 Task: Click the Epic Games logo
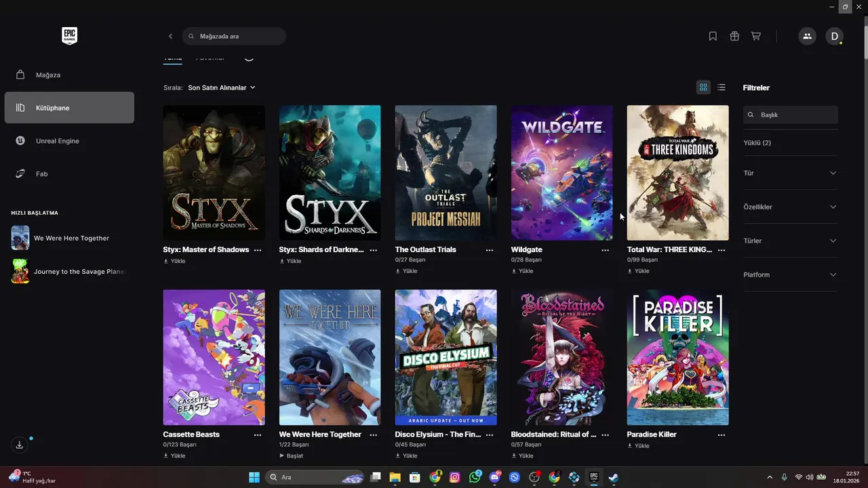coord(69,36)
